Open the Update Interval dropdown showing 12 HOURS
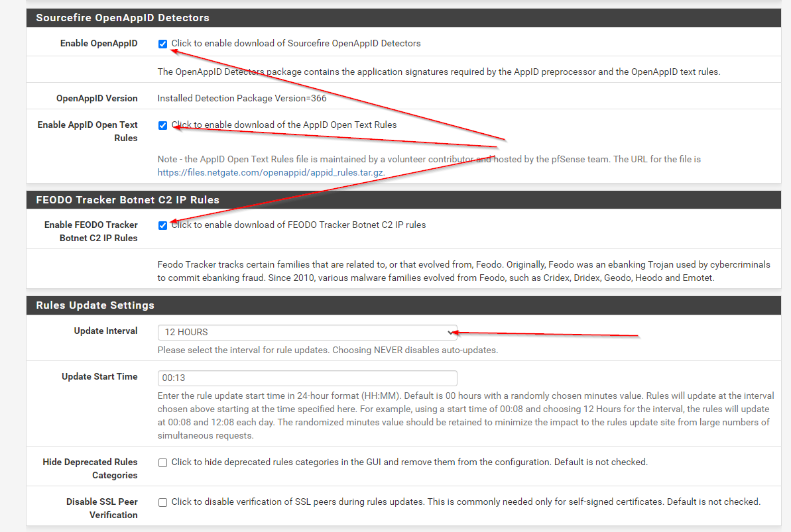791x532 pixels. point(305,332)
